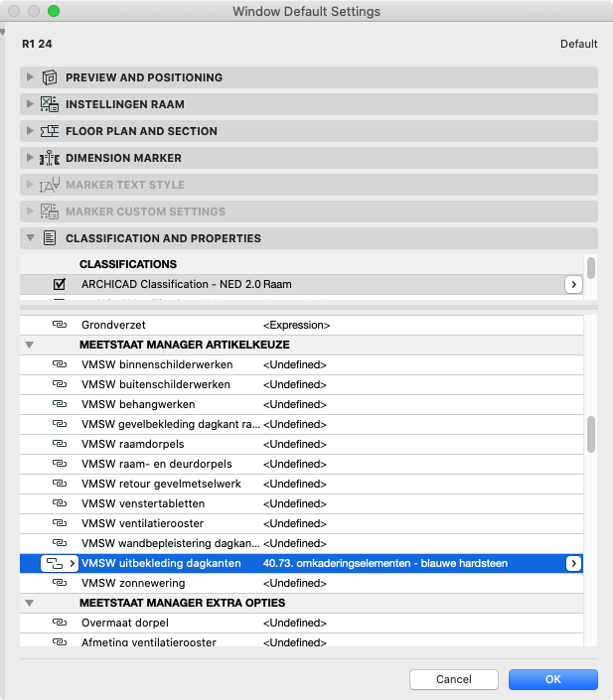Screen dimensions: 613x700
Task: Open value picker arrow for uitbekleding dagkanten
Action: (572, 564)
